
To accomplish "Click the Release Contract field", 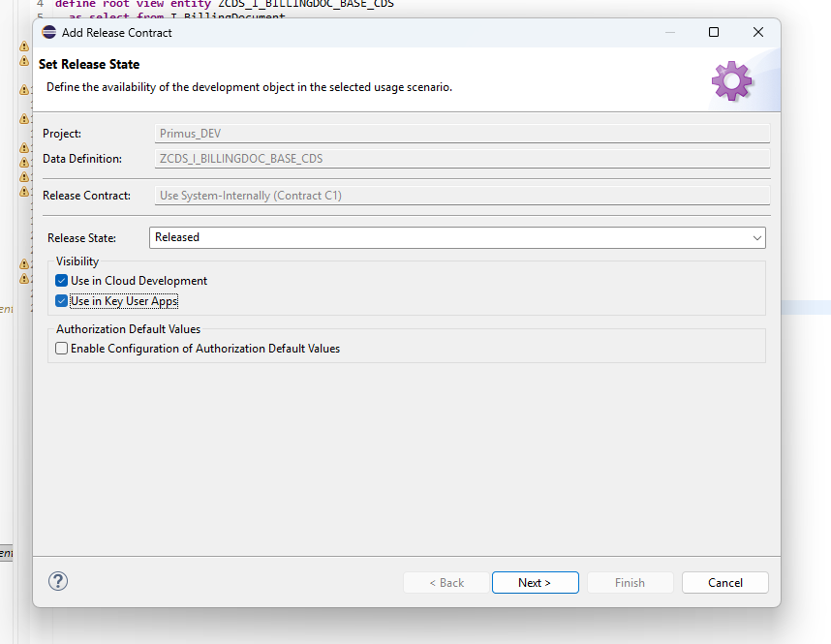I will point(462,196).
